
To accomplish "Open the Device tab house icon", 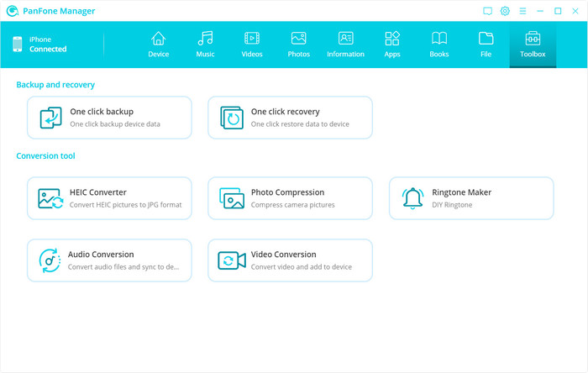I will click(x=158, y=39).
